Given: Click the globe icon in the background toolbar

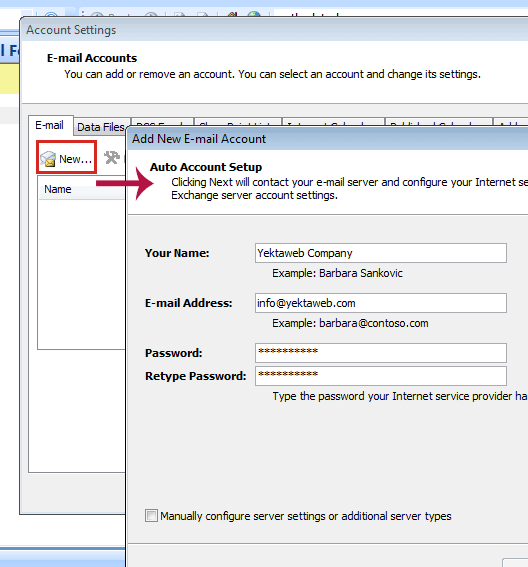Looking at the screenshot, I should (x=254, y=14).
